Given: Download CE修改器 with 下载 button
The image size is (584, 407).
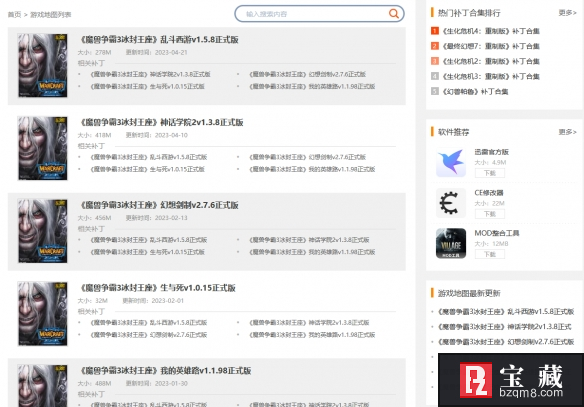Looking at the screenshot, I should [490, 214].
